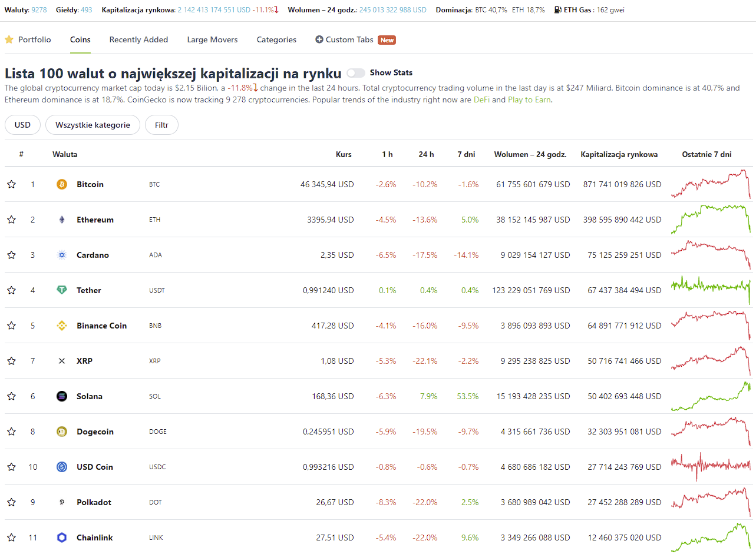756x554 pixels.
Task: Open the Categories tab
Action: 276,39
